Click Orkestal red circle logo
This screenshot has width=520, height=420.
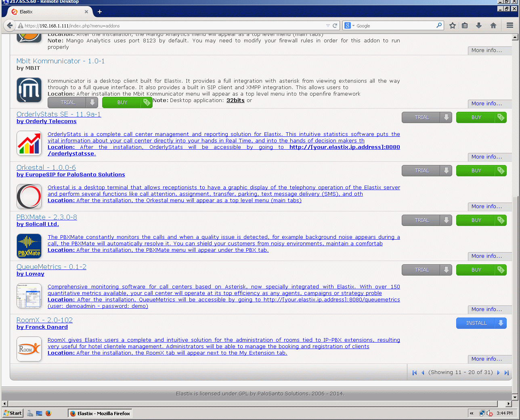click(29, 196)
